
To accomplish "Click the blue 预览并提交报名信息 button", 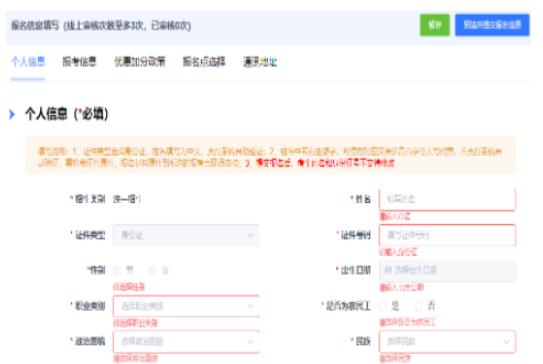I will tap(492, 25).
